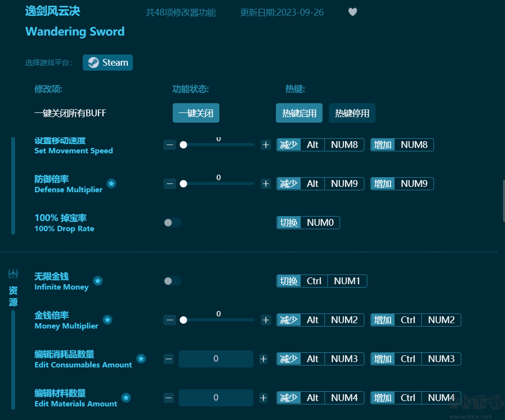Screen dimensions: 505x420
Task: Click minus for Edit Consumables Amount
Action: coord(168,359)
